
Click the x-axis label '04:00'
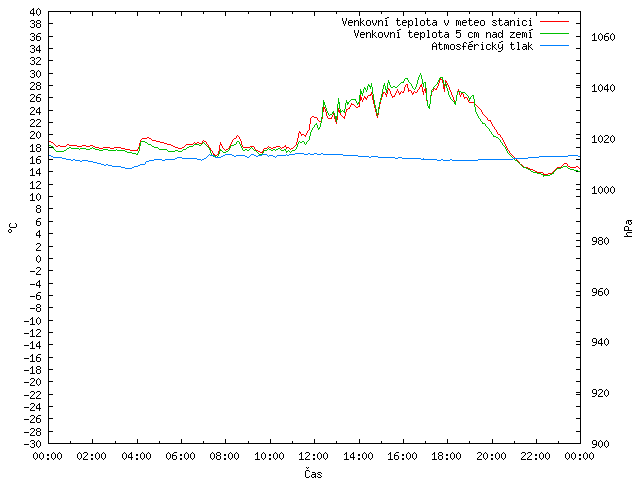click(x=136, y=456)
